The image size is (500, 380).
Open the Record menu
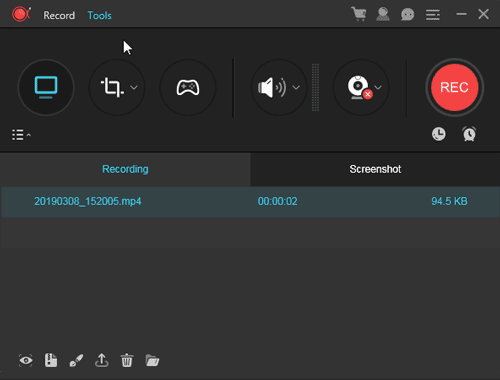click(x=59, y=15)
